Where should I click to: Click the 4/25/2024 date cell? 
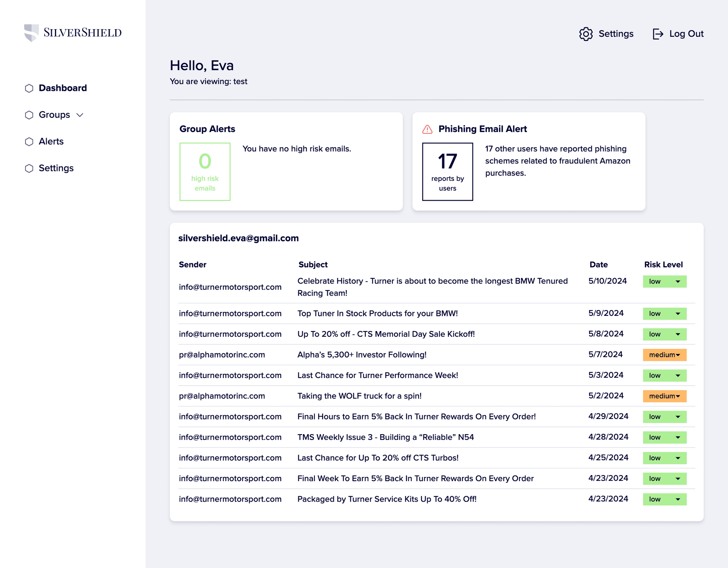click(x=608, y=458)
